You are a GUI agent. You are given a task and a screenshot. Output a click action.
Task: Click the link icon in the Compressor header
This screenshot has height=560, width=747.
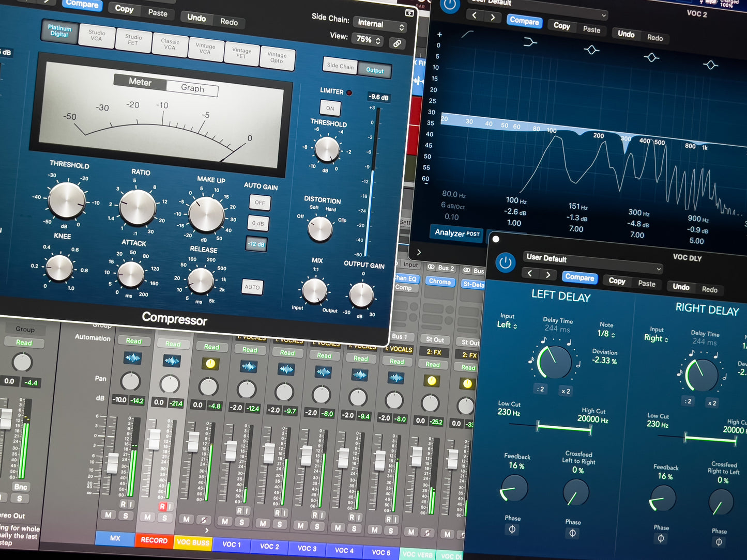(x=397, y=44)
